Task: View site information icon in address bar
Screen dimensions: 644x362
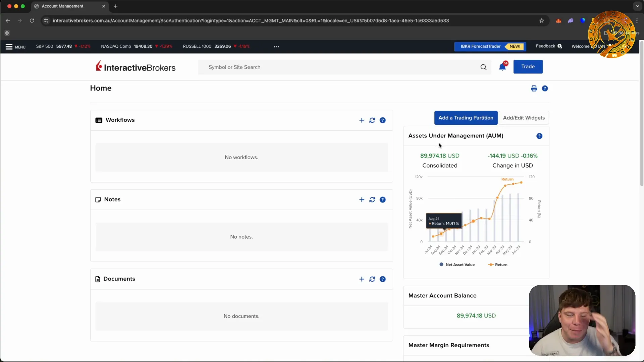Action: coord(46,21)
